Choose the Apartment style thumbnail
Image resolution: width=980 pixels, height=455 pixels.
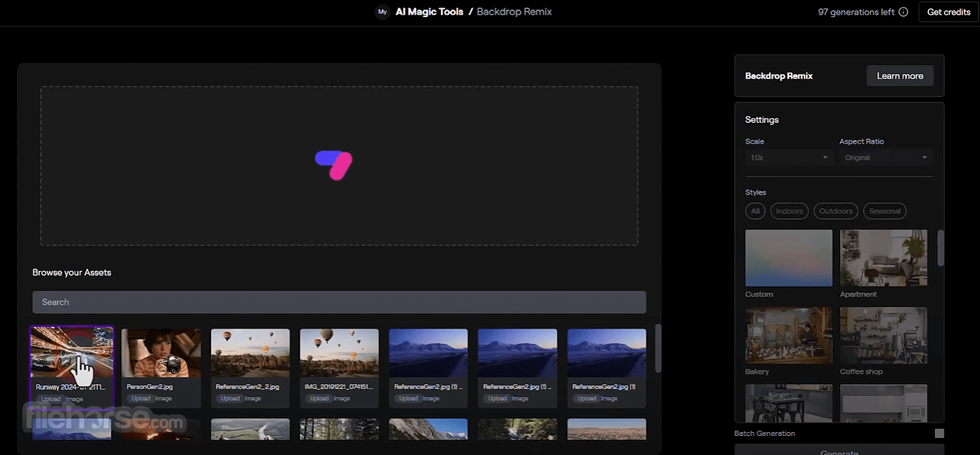pos(884,257)
